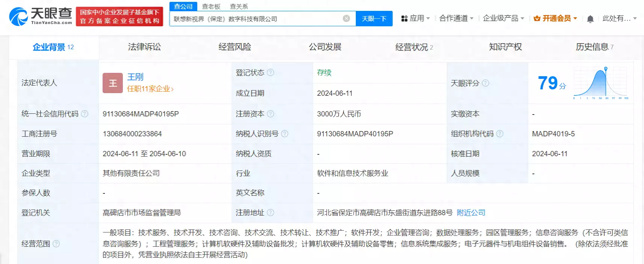Click info icon beside 纳税人识别号
Viewport: 644px width, 264px height.
coord(284,134)
